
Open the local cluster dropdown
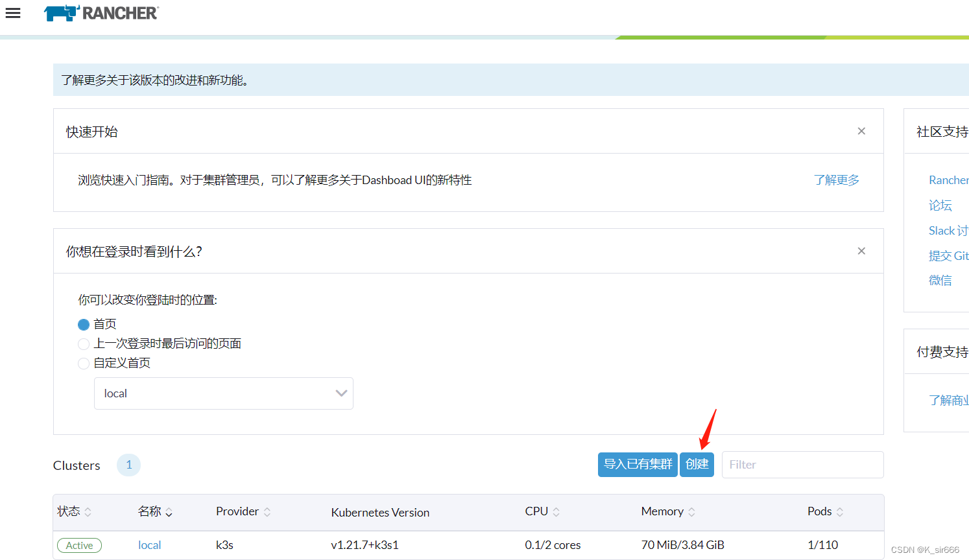224,393
